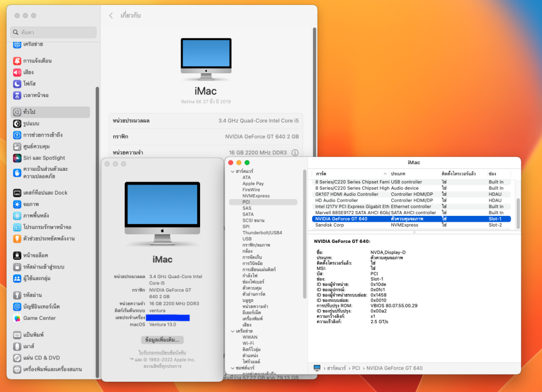Open Lock Screen (หน้าจอล็อค) icon
The image size is (542, 392).
[17, 255]
